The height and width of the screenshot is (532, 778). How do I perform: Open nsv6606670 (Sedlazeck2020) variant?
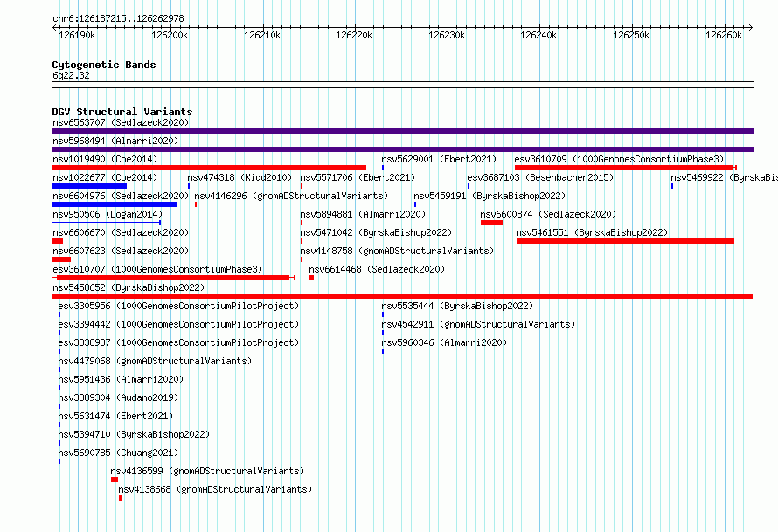tap(121, 232)
